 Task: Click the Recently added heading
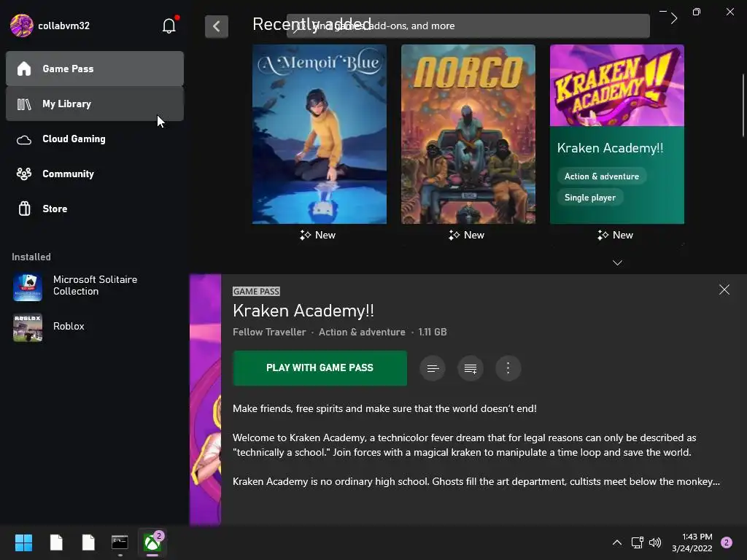[x=312, y=24]
